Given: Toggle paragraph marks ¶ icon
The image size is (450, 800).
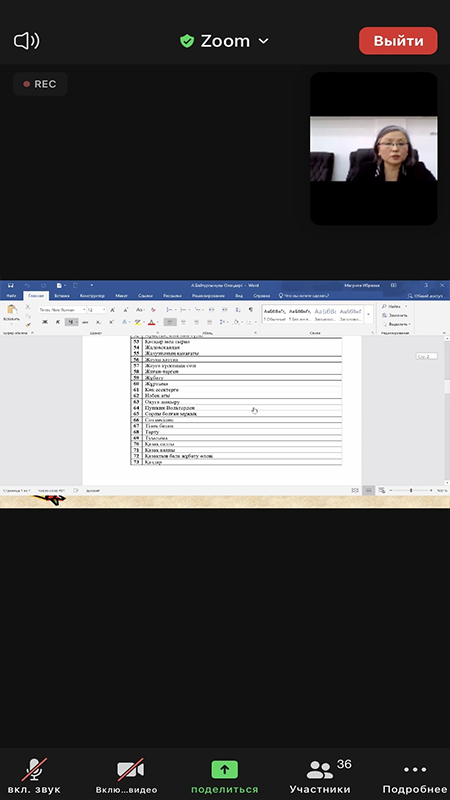Looking at the screenshot, I should [x=251, y=310].
